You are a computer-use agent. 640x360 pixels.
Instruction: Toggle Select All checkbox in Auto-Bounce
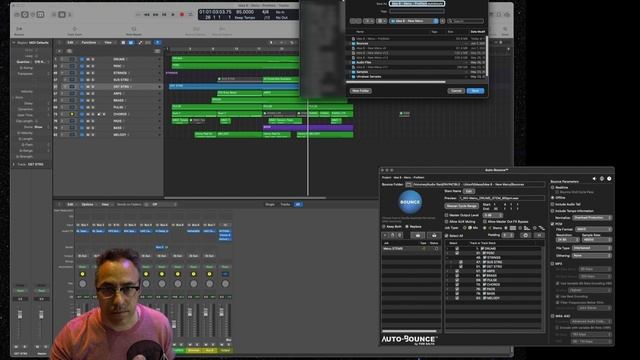447,236
